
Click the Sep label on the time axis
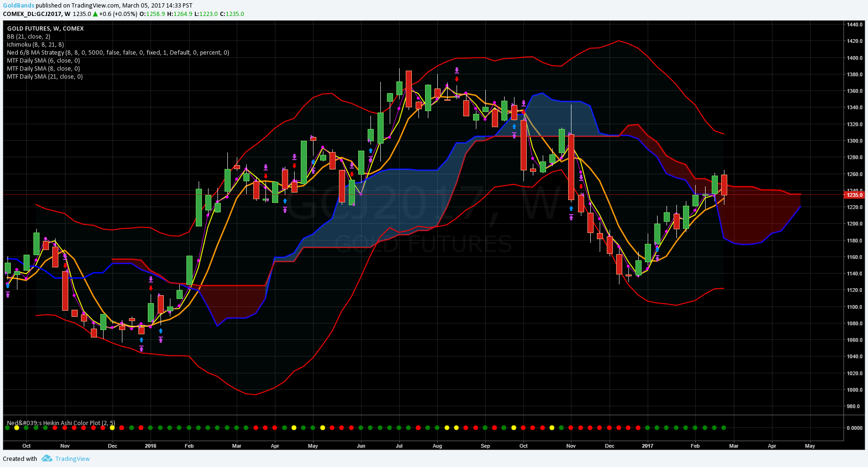pos(485,446)
